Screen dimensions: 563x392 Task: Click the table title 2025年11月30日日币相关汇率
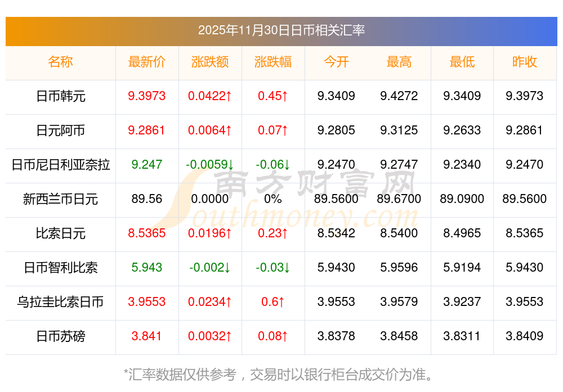(x=281, y=30)
